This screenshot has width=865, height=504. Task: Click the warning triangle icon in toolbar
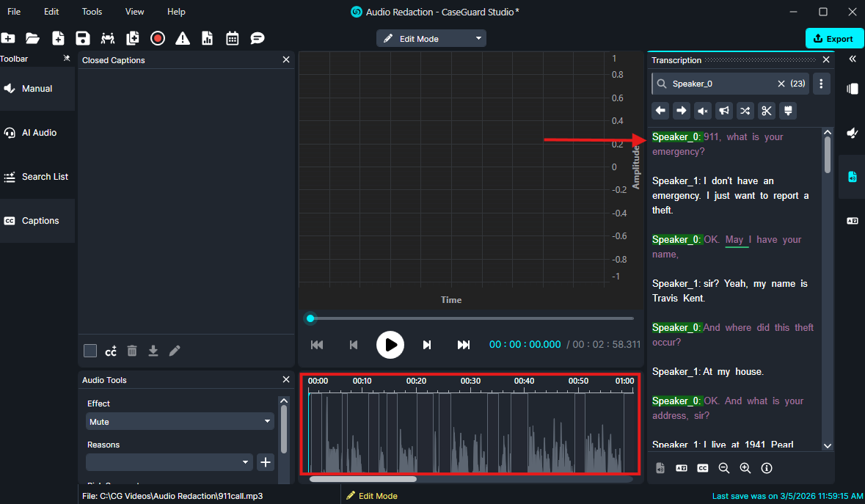coord(183,38)
